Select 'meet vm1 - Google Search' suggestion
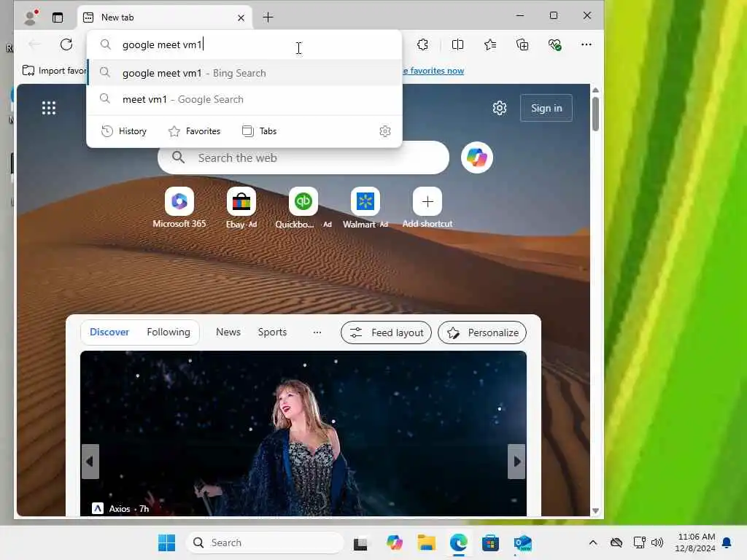This screenshot has height=560, width=747. [x=245, y=99]
